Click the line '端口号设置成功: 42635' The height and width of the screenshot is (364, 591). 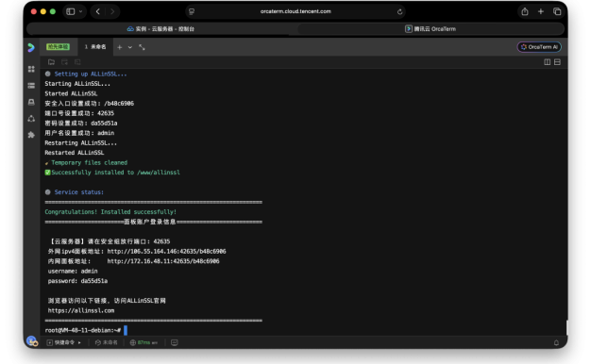click(x=79, y=113)
